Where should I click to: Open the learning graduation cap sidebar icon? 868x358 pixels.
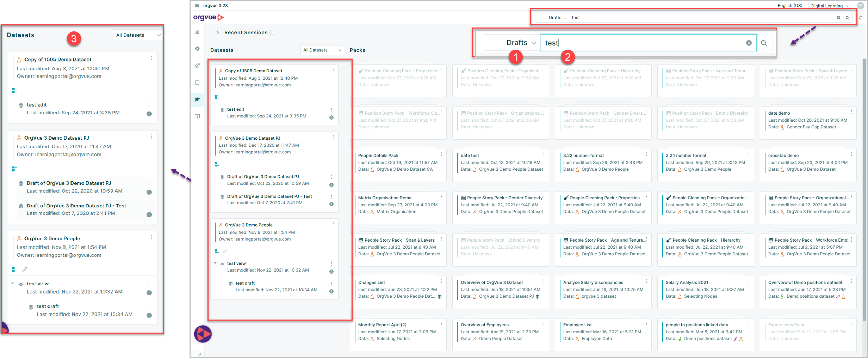[x=197, y=99]
